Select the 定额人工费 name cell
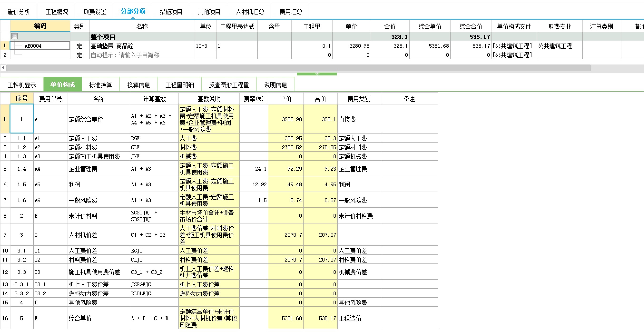 [x=99, y=138]
